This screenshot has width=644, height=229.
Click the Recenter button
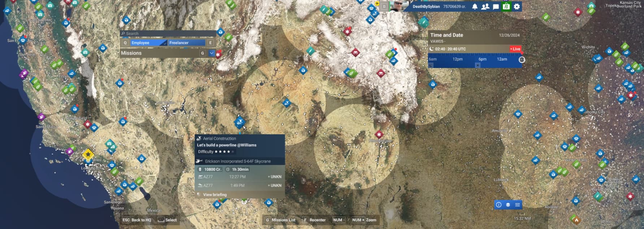(314, 220)
